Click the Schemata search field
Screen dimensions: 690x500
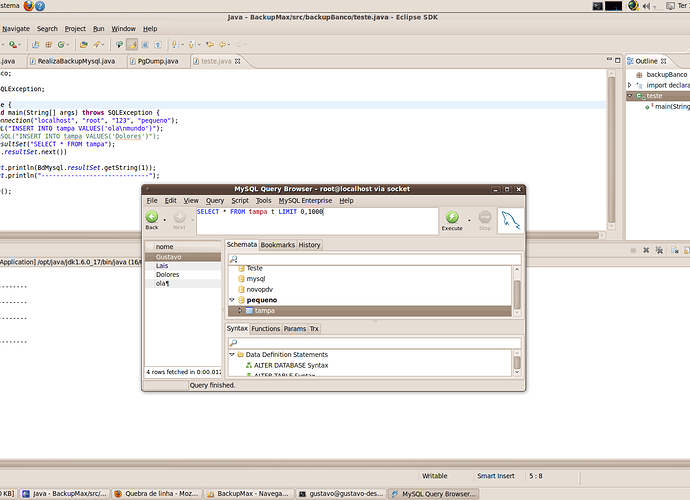point(374,259)
